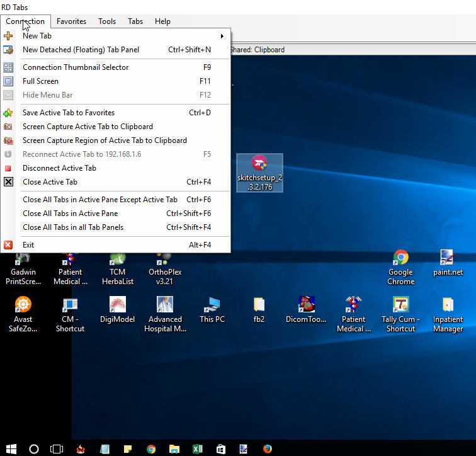476x456 pixels.
Task: Select the DigiModel desktop icon
Action: pos(118,310)
